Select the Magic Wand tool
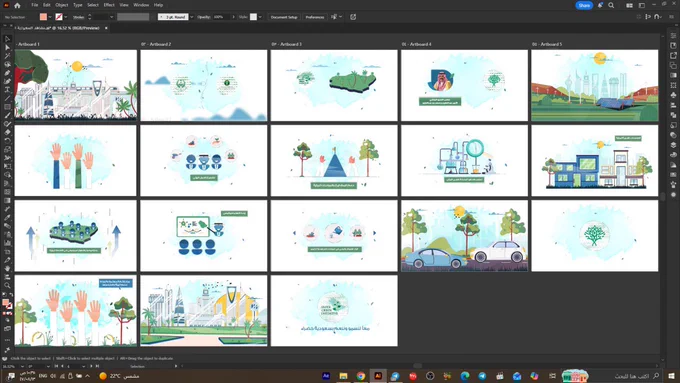Viewport: 680px width, 383px height. pos(7,56)
